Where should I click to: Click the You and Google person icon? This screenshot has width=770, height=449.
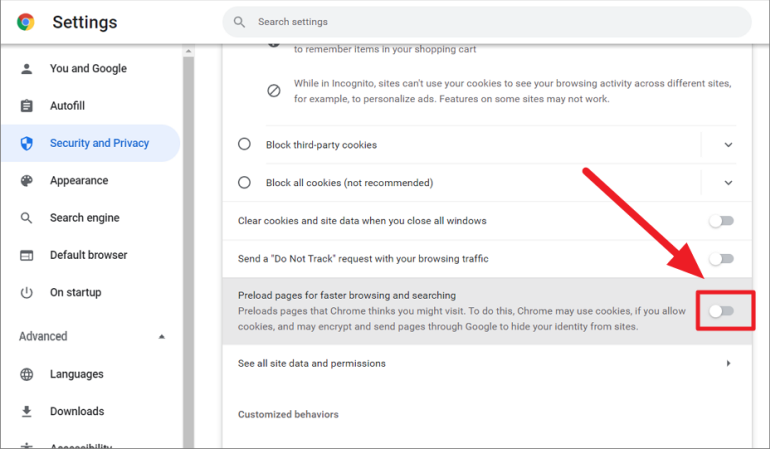(27, 69)
